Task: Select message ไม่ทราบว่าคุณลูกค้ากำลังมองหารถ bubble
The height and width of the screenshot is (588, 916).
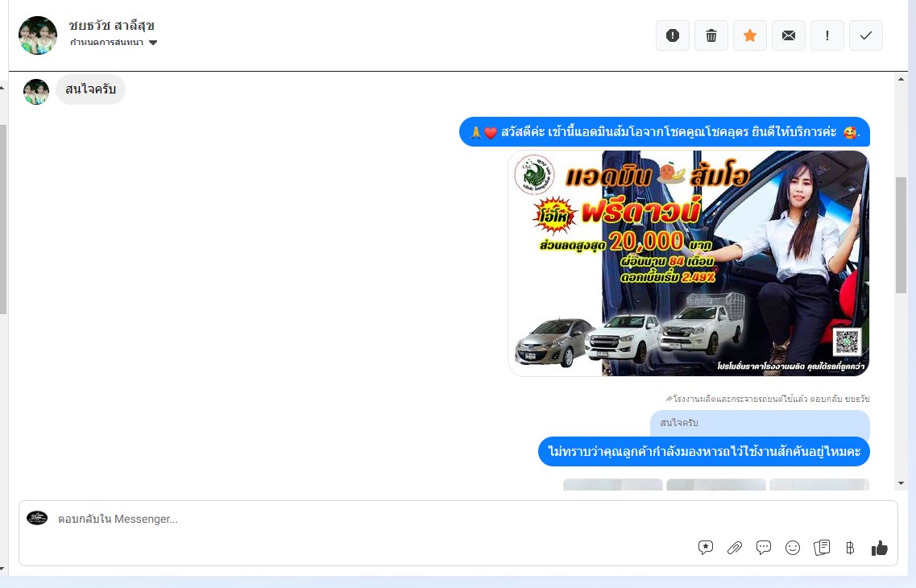Action: [x=704, y=451]
